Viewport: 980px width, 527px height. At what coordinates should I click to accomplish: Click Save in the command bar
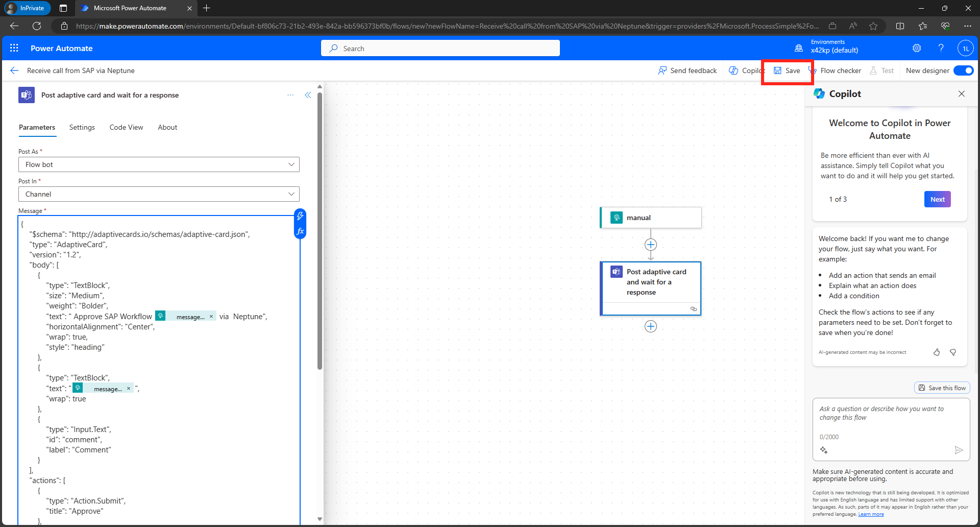coord(787,70)
